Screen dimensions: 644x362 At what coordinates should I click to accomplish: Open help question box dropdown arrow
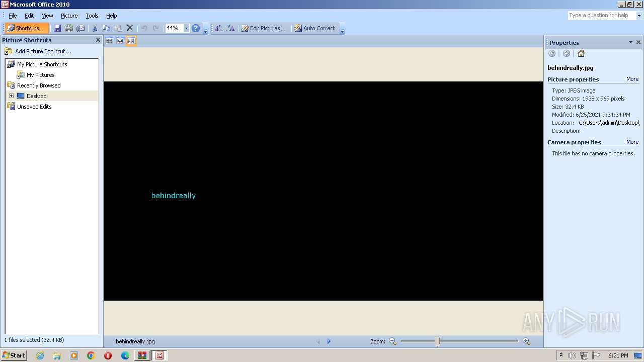pos(639,16)
